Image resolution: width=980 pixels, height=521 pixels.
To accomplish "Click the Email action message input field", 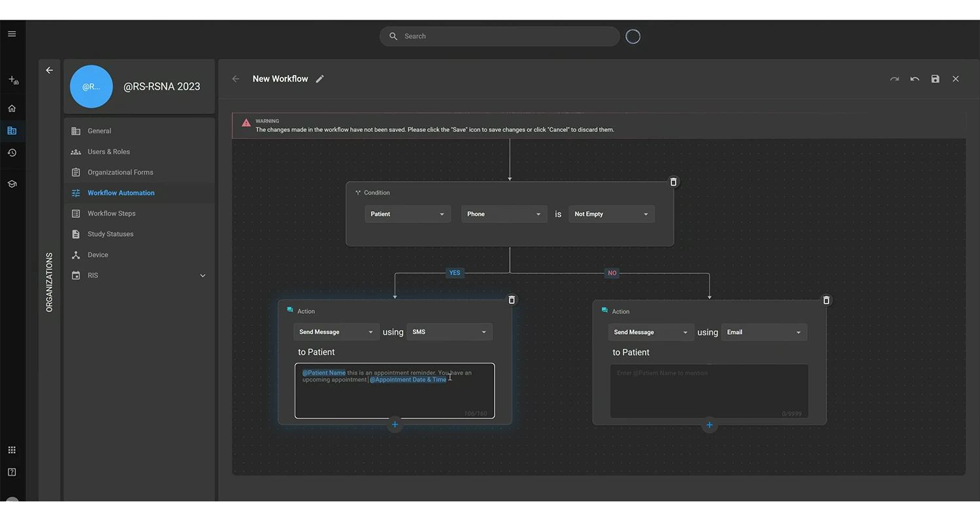I will click(709, 390).
